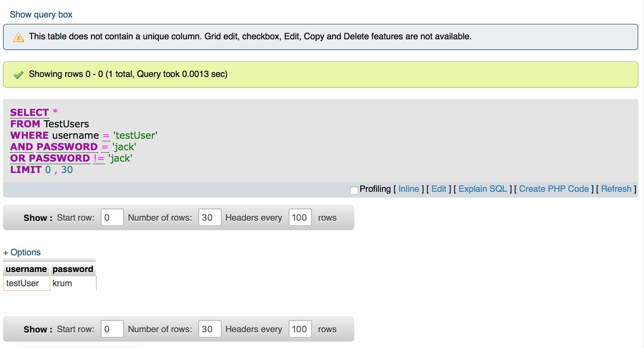The image size is (644, 348).
Task: Select the Number of rows field showing 30
Action: [x=210, y=217]
